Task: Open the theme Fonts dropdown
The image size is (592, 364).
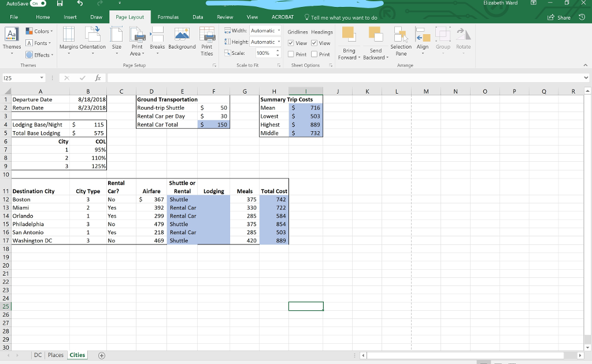Action: click(x=38, y=43)
